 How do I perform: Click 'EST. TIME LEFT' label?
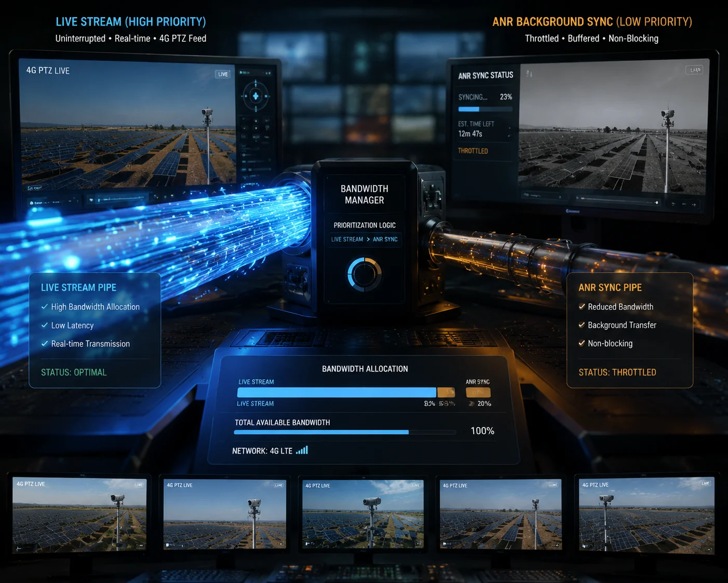click(x=476, y=124)
